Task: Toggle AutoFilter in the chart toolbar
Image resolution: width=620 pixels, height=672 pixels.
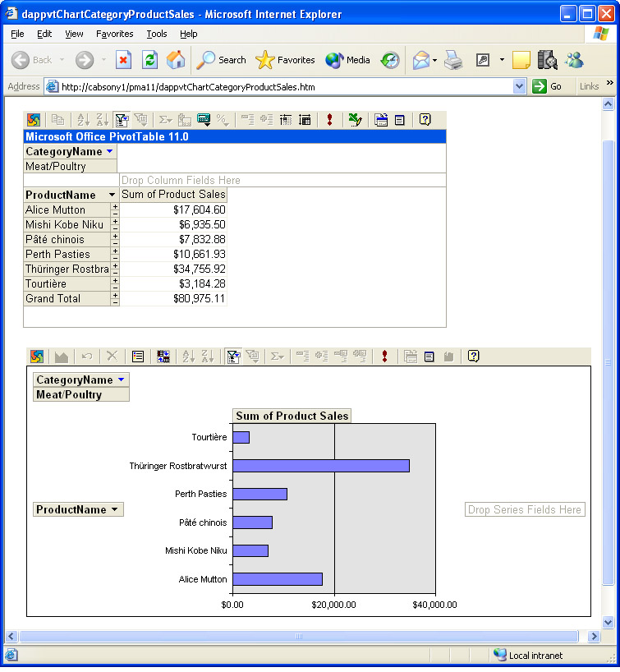Action: coord(233,357)
